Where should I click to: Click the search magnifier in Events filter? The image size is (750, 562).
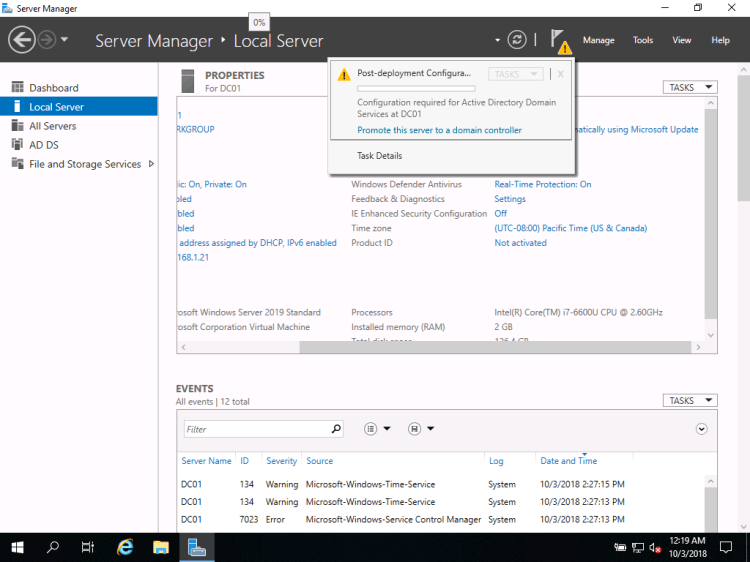pos(336,429)
